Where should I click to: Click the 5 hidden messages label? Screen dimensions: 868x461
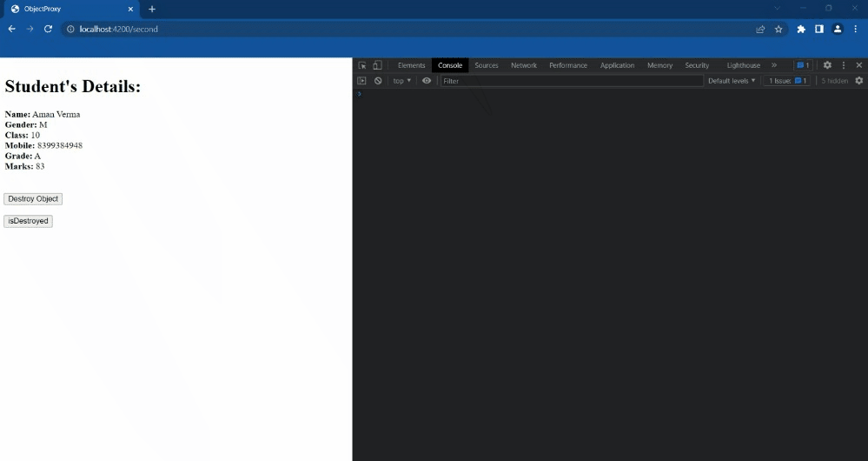pyautogui.click(x=835, y=81)
